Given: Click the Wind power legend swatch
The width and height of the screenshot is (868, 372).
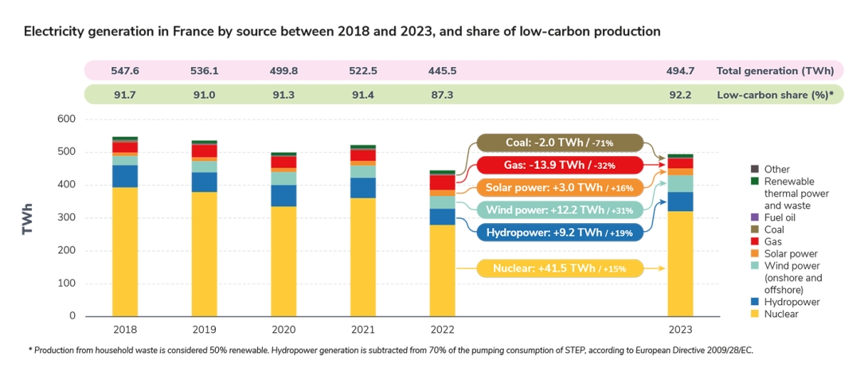Looking at the screenshot, I should click(x=754, y=266).
